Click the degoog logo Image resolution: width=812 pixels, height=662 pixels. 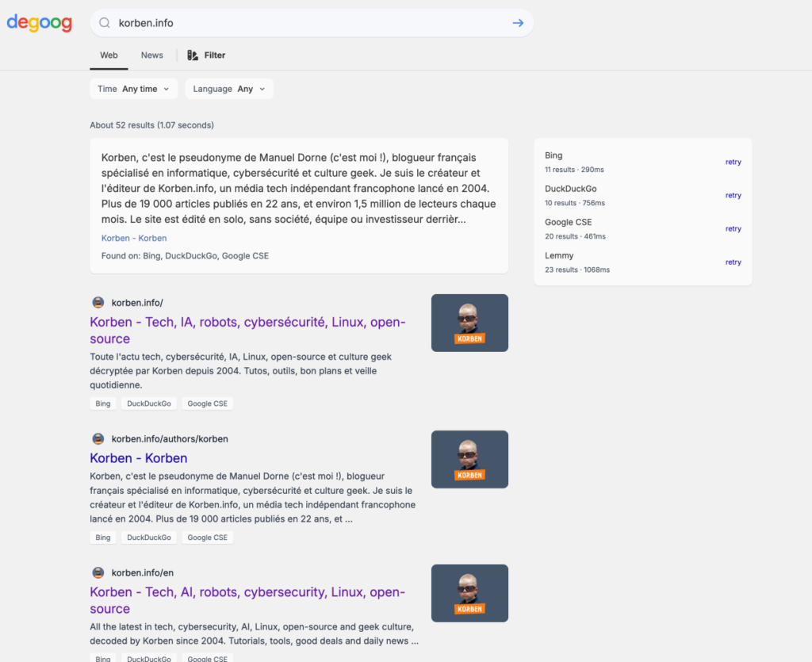point(39,23)
